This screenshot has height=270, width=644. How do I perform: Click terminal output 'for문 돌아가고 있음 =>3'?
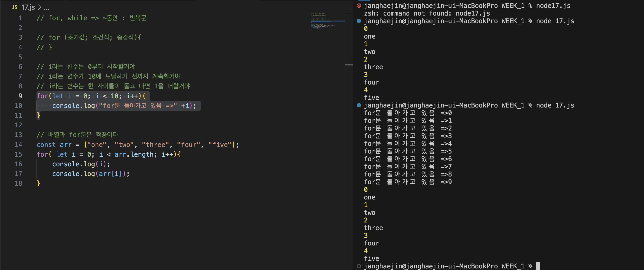pyautogui.click(x=408, y=136)
